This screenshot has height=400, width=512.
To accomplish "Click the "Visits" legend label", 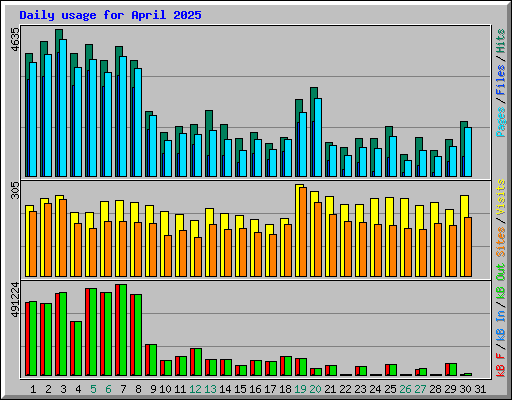I will [x=501, y=197].
